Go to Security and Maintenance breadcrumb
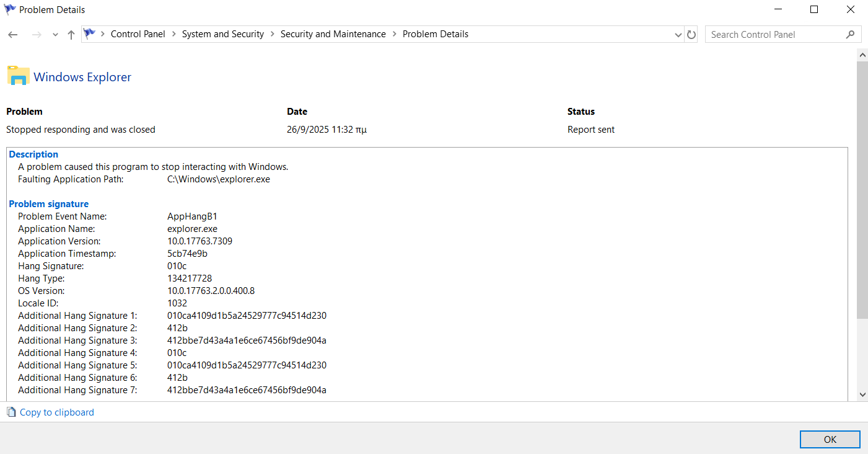 point(333,34)
